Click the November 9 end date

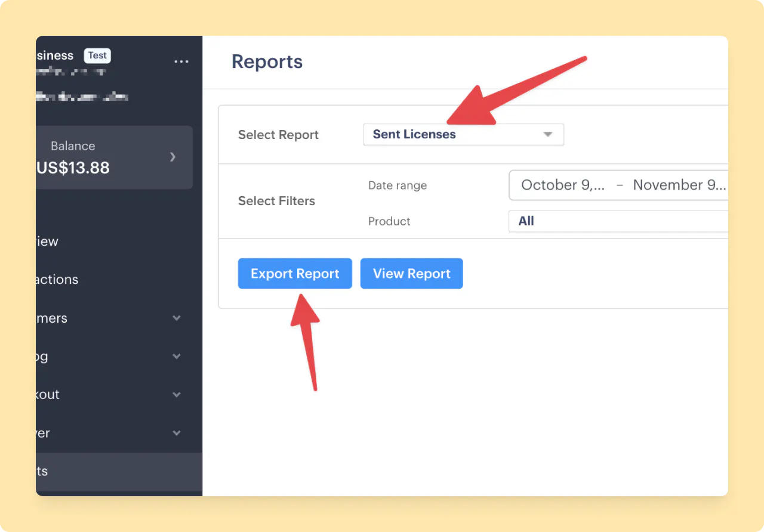(x=679, y=185)
